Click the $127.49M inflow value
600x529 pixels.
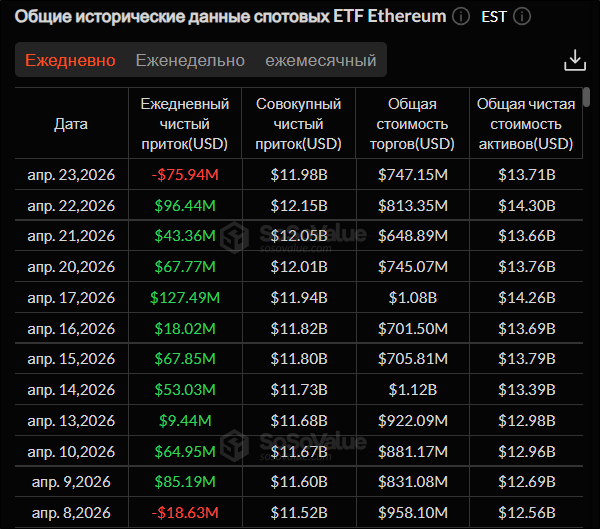click(x=185, y=298)
